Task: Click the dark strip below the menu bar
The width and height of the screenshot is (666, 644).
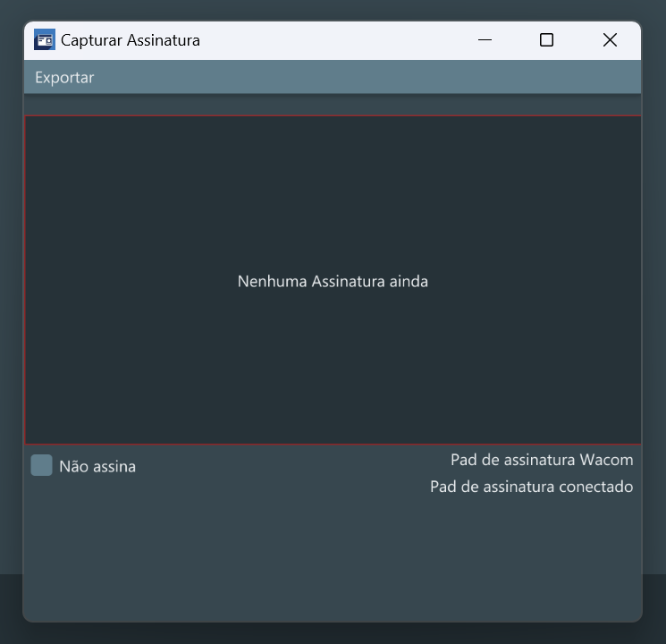Action: (x=333, y=105)
